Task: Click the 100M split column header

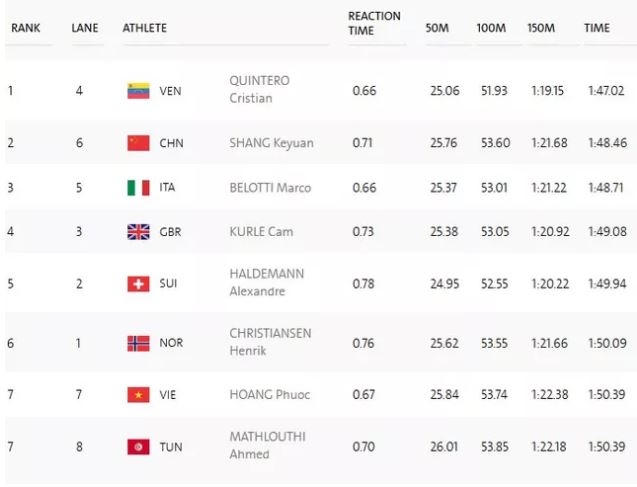Action: [491, 28]
